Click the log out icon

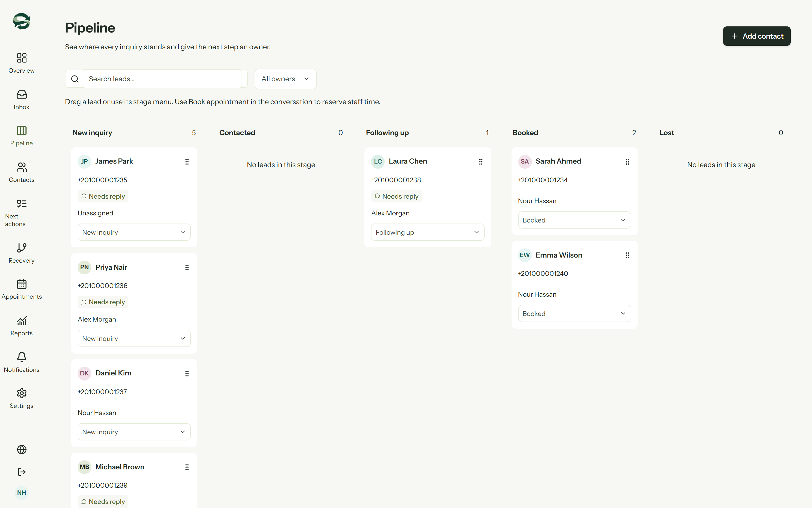22,472
